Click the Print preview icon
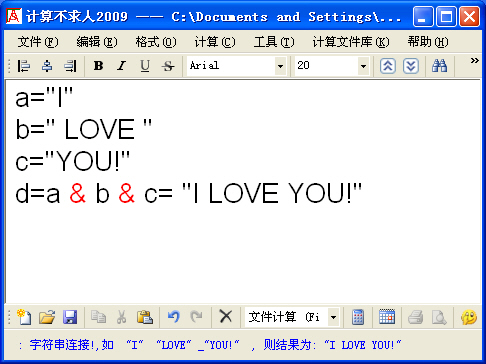486x364 pixels. point(439,317)
